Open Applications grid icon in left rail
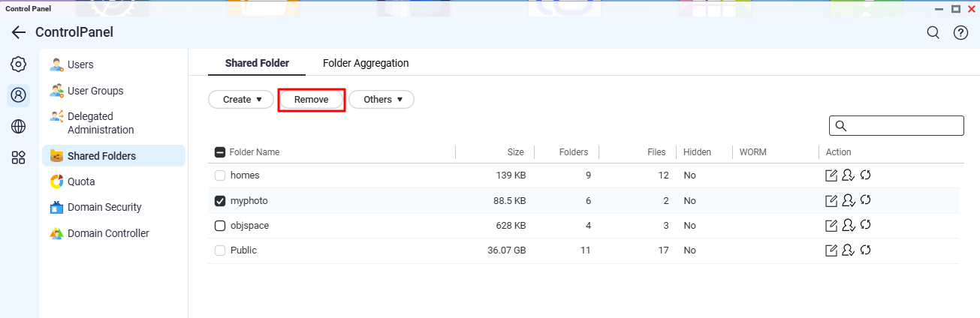Viewport: 980px width, 318px height. [19, 157]
